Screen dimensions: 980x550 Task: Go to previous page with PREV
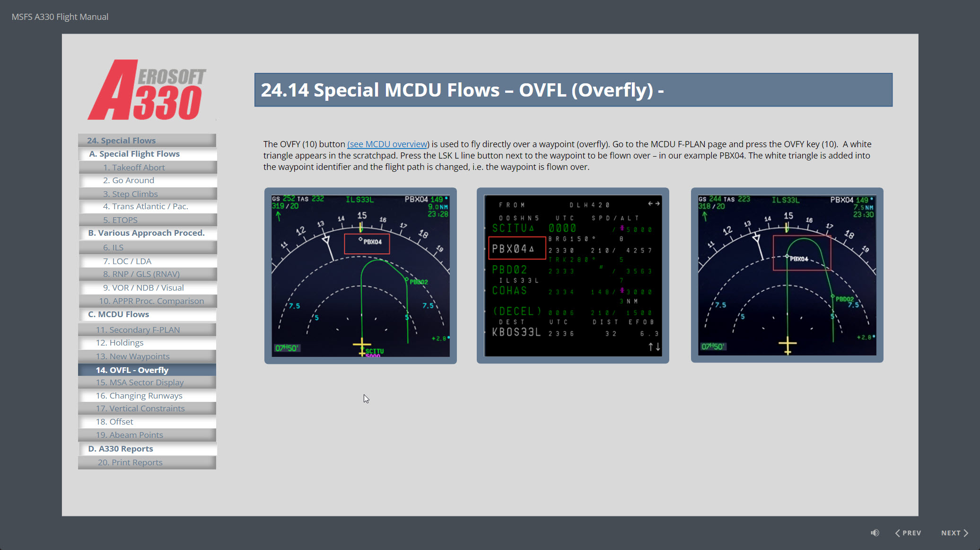coord(908,533)
